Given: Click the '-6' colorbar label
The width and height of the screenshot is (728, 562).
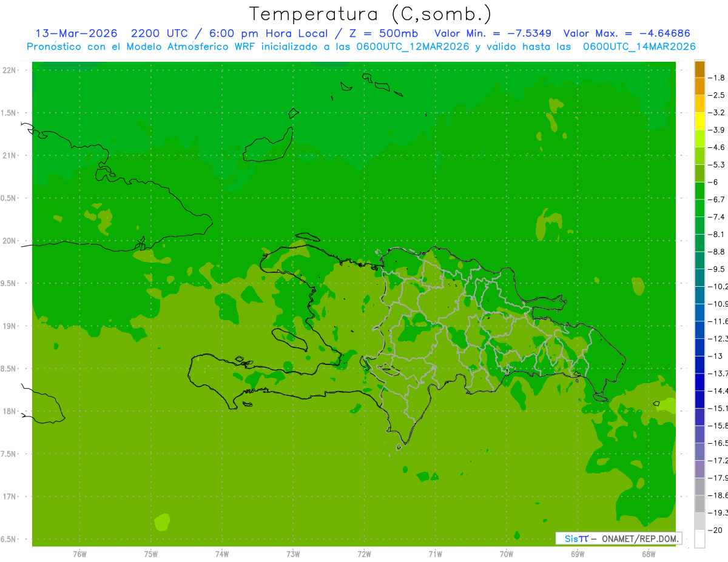Looking at the screenshot, I should click(x=712, y=182).
